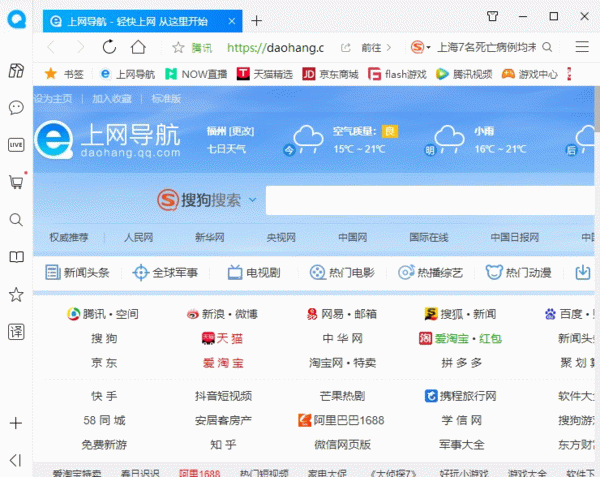This screenshot has width=600, height=477.
Task: Open the browser skin shirt icon
Action: click(492, 16)
